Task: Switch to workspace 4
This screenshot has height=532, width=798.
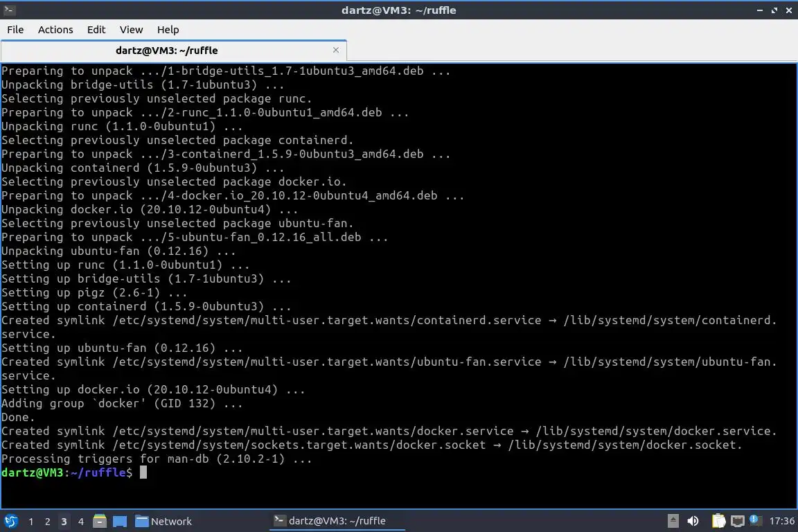Action: [x=81, y=522]
